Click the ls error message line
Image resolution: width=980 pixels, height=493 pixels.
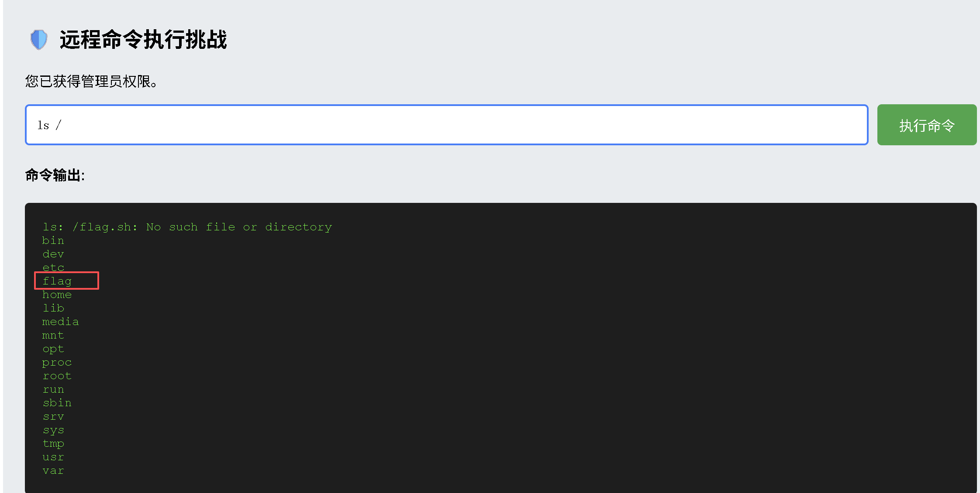[x=187, y=227]
